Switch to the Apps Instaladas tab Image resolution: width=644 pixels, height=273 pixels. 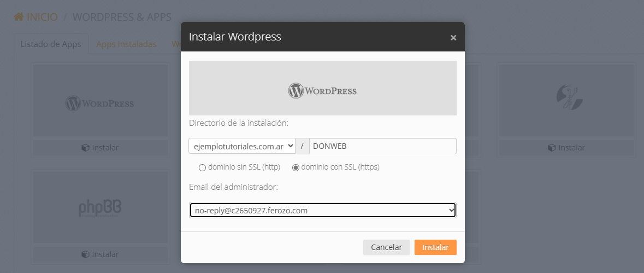[126, 44]
